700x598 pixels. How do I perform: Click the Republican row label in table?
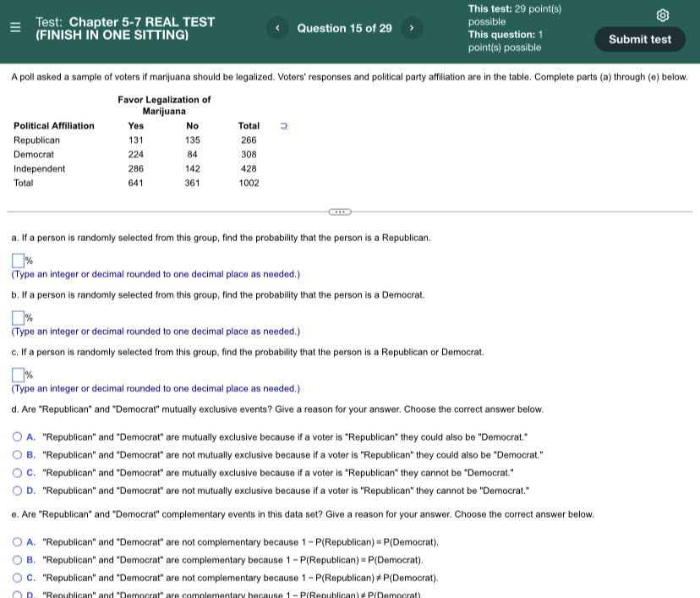36,140
